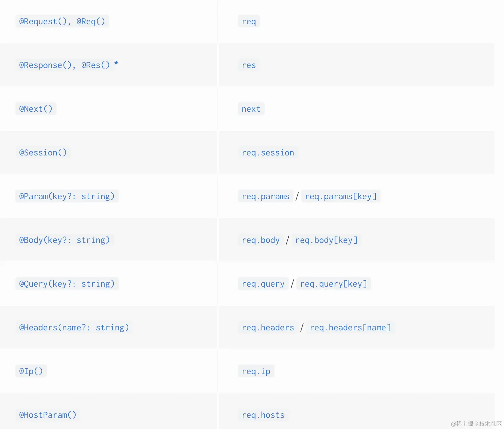The height and width of the screenshot is (429, 504).
Task: Click the 'req.hosts' code value
Action: pyautogui.click(x=263, y=415)
